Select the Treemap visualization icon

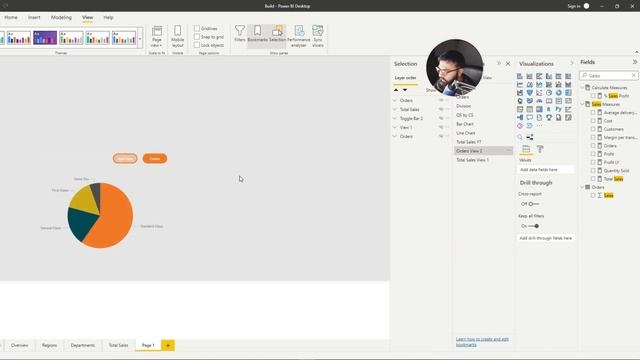pos(568,93)
